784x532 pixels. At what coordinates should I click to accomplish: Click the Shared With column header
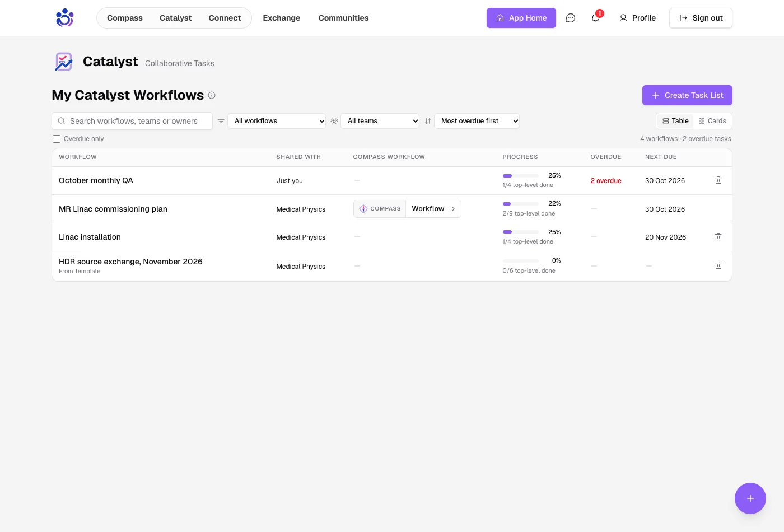[298, 157]
